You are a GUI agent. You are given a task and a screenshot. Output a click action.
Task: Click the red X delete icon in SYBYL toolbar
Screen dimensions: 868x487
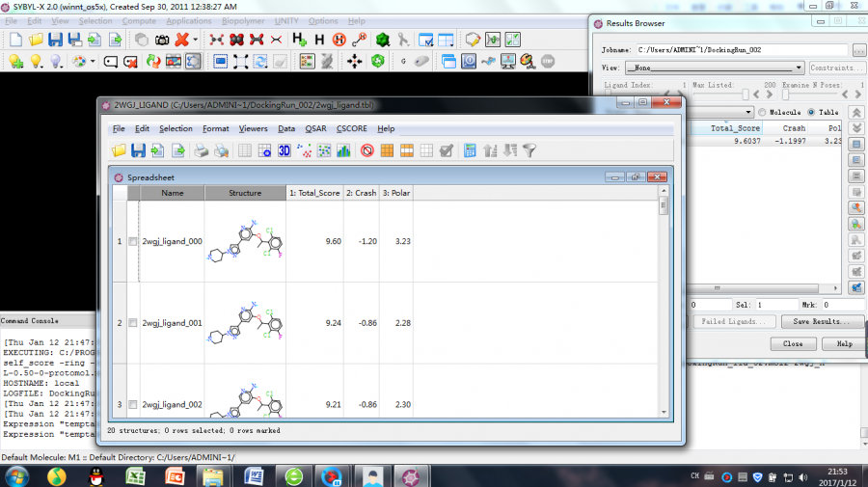pyautogui.click(x=181, y=40)
